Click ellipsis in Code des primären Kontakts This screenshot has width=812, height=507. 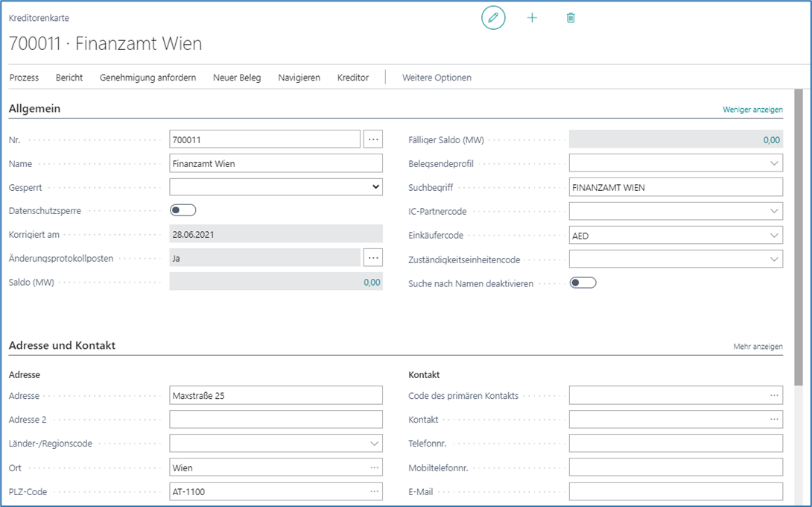click(x=774, y=395)
